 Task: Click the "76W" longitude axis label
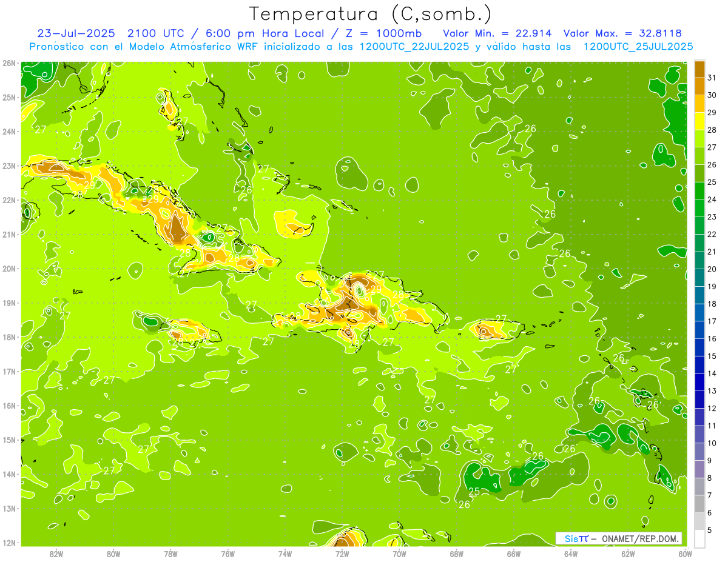(228, 554)
